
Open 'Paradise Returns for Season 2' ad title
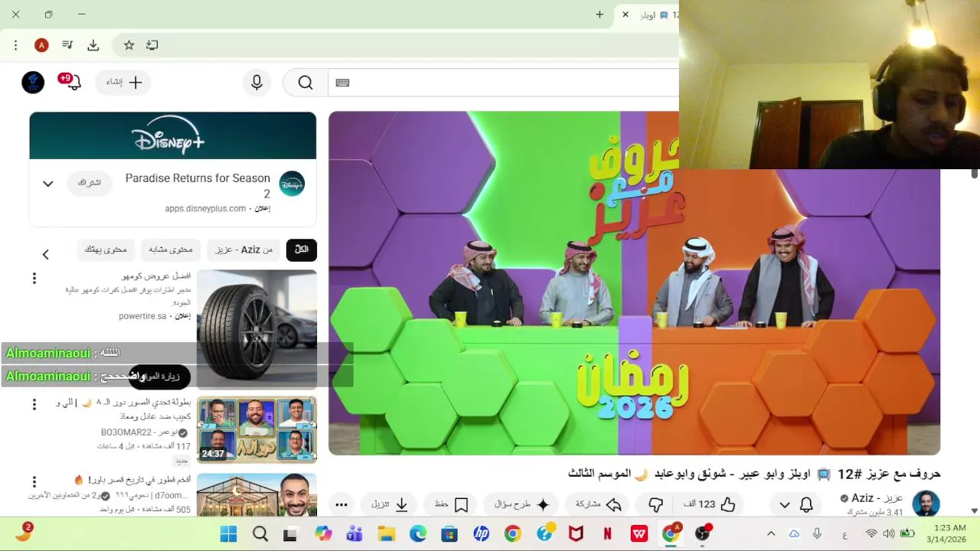coord(198,185)
